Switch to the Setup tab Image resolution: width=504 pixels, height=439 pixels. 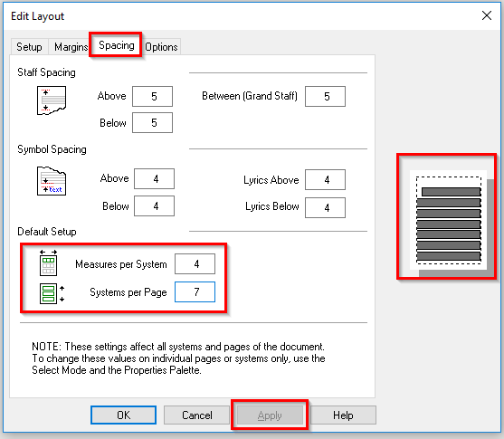[29, 47]
